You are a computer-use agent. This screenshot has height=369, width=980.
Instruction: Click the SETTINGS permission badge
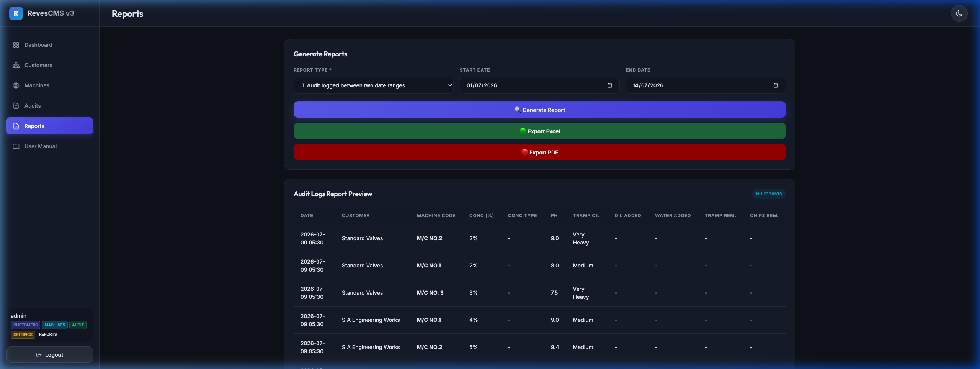23,335
